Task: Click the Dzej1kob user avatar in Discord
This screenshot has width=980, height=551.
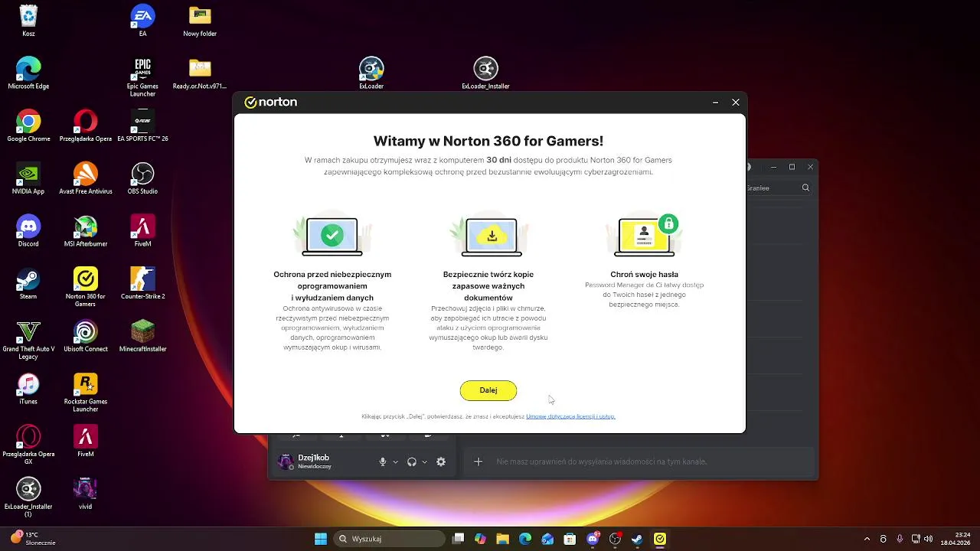Action: [x=286, y=461]
